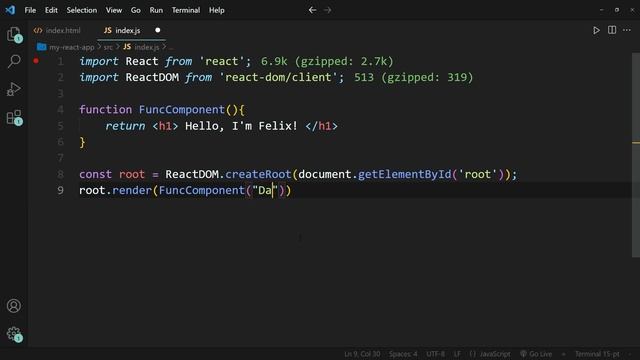Screen dimensions: 640x360
Task: Run the file with play icon
Action: click(596, 30)
